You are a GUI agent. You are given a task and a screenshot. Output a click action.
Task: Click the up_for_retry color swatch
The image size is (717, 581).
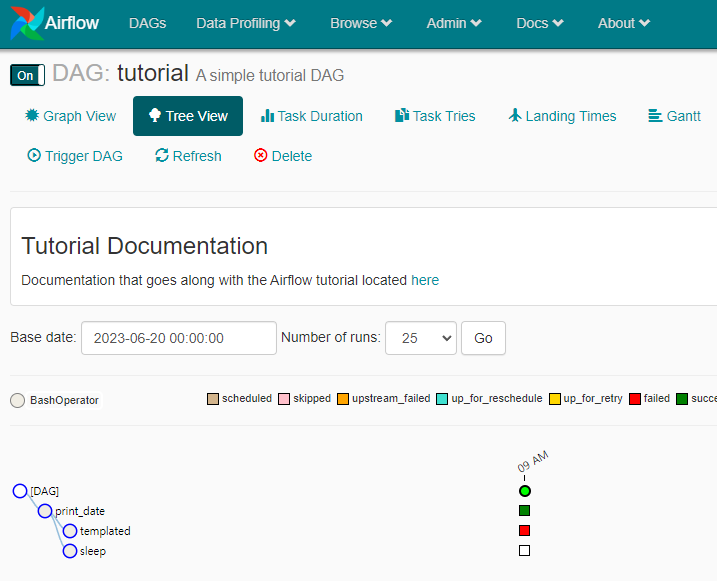tap(555, 399)
